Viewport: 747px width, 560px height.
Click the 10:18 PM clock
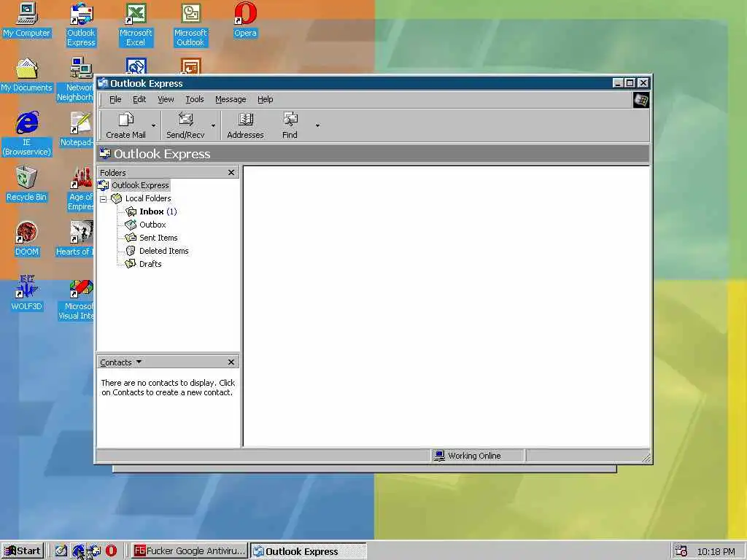coord(716,551)
